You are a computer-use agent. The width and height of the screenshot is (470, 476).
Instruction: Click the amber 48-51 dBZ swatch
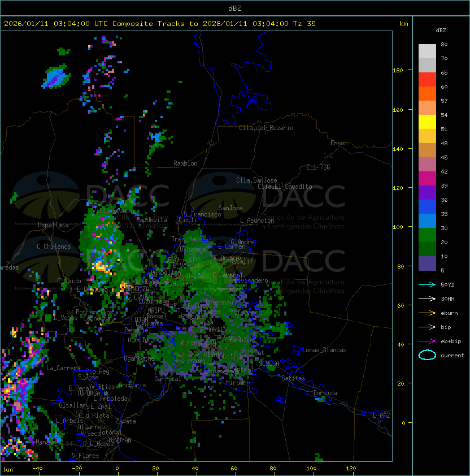tap(427, 136)
